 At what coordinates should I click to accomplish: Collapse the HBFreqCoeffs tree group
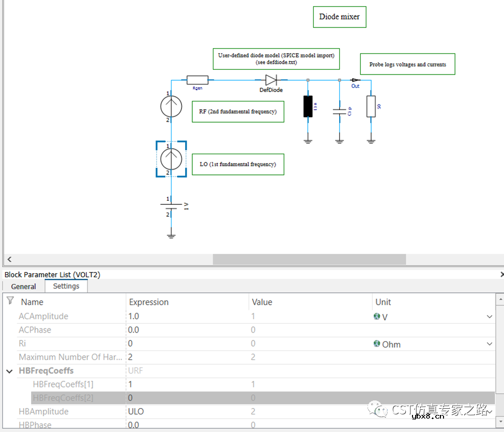9,371
